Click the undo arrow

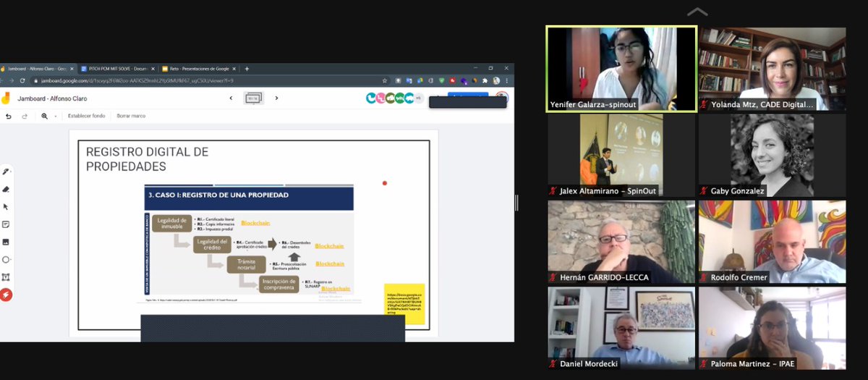point(8,116)
